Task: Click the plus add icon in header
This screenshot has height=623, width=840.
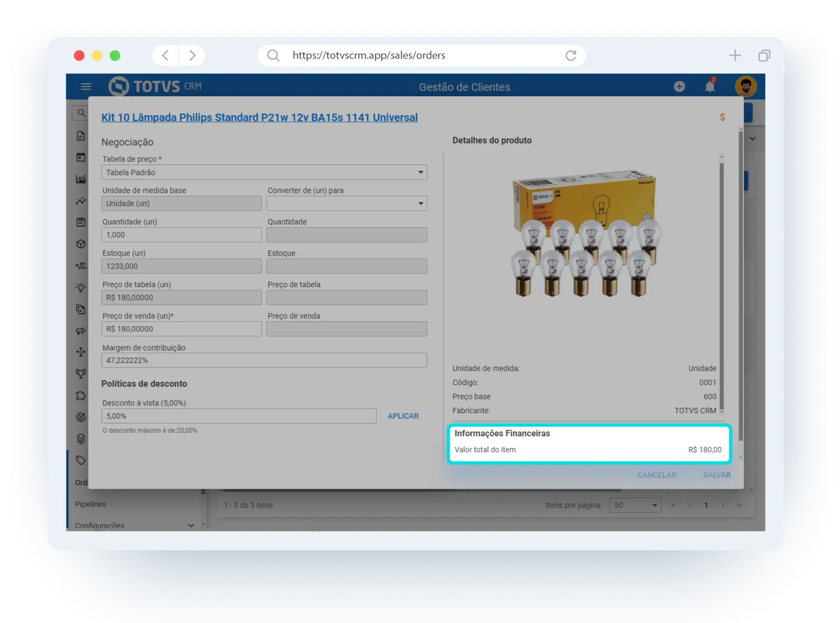Action: [x=679, y=86]
